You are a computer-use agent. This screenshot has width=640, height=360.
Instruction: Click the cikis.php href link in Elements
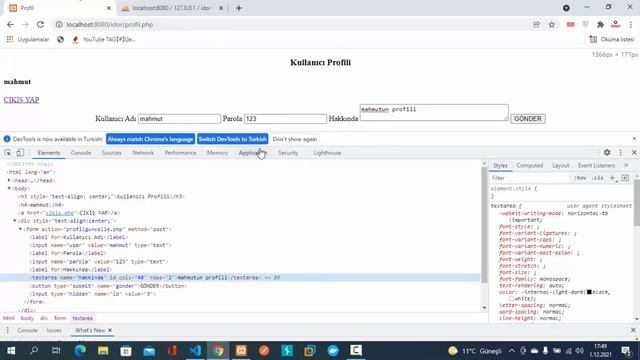[x=60, y=213]
